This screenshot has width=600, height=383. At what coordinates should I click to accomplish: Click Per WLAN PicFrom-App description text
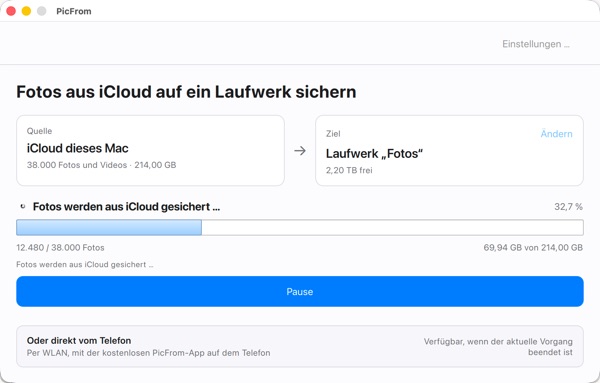(x=148, y=353)
